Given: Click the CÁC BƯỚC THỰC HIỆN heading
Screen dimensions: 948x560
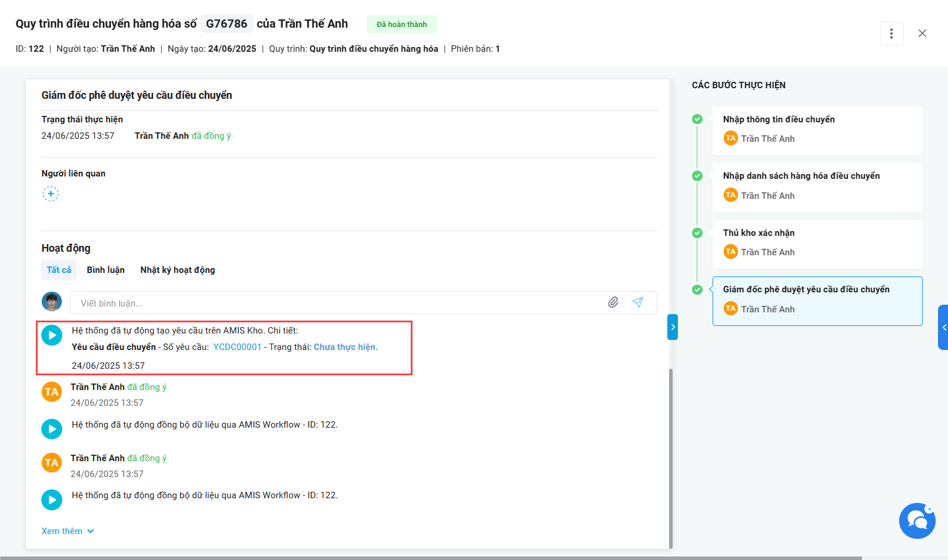Looking at the screenshot, I should 739,85.
